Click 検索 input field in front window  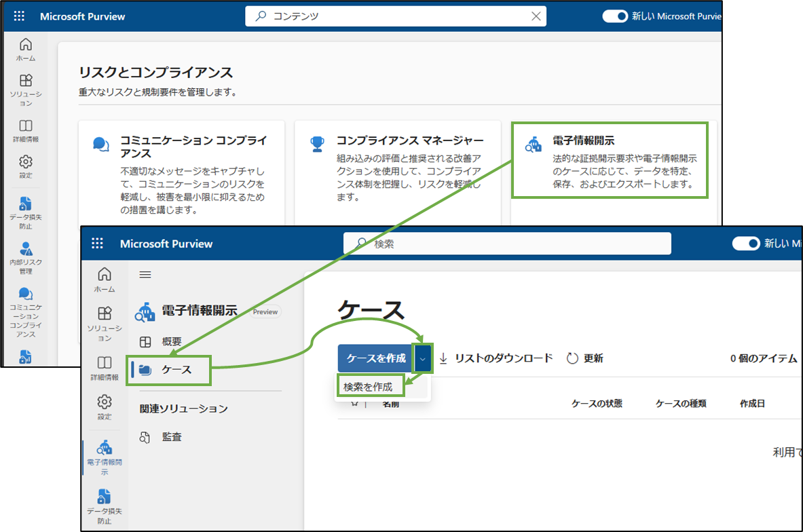coord(507,244)
